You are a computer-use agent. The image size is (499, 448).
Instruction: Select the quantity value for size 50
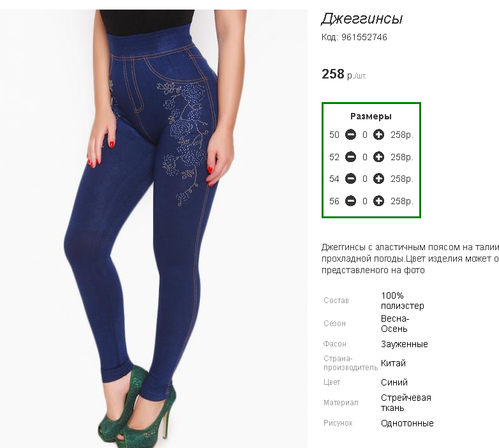click(365, 135)
